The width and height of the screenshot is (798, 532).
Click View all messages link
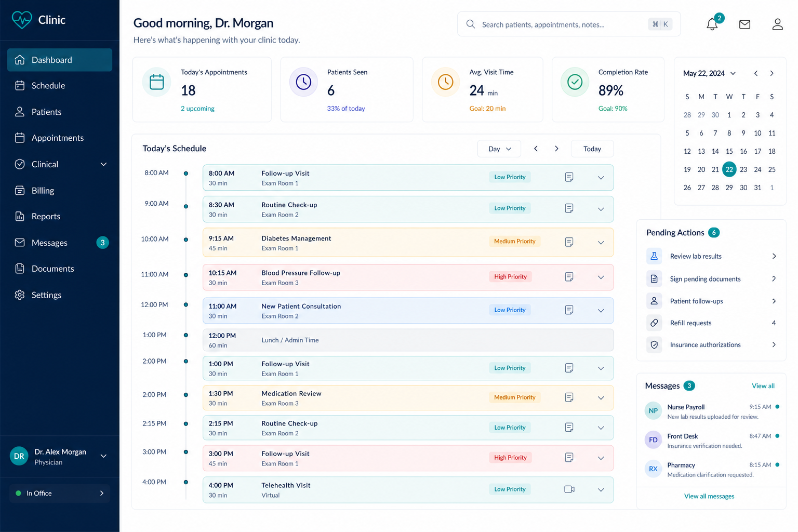[709, 497]
